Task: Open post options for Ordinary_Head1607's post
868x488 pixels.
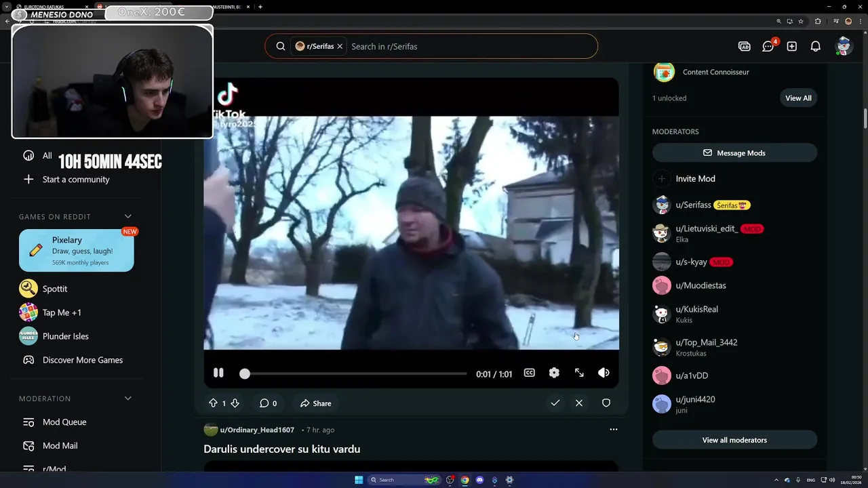Action: pos(614,430)
